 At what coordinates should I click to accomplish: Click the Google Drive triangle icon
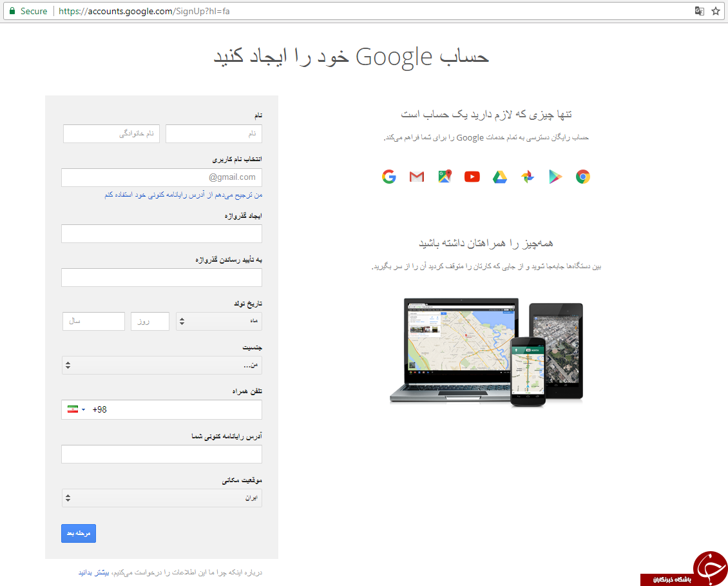[x=499, y=177]
